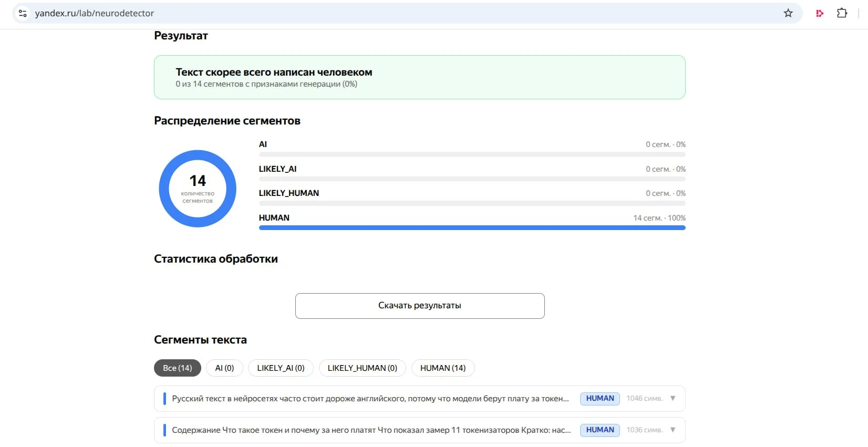Expand the segment starting with Содержание
This screenshot has height=447, width=868.
[x=673, y=430]
